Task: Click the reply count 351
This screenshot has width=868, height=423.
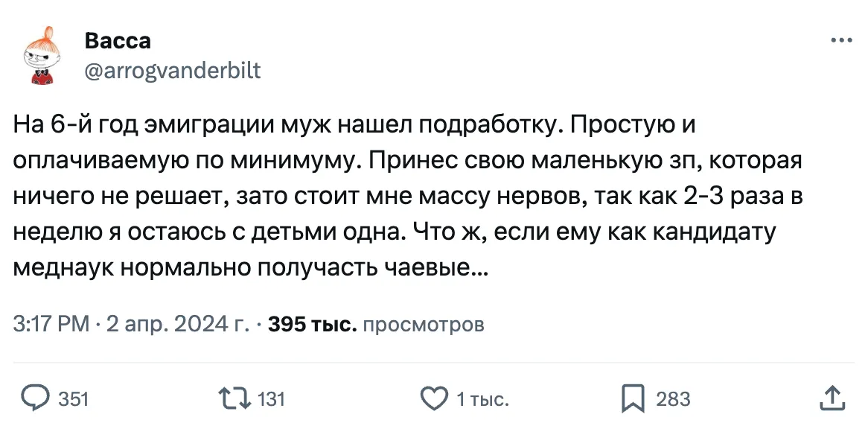Action: tap(74, 400)
